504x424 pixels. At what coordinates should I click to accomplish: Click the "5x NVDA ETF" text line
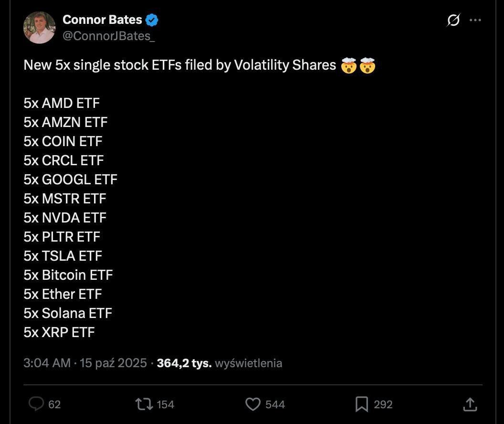[65, 218]
